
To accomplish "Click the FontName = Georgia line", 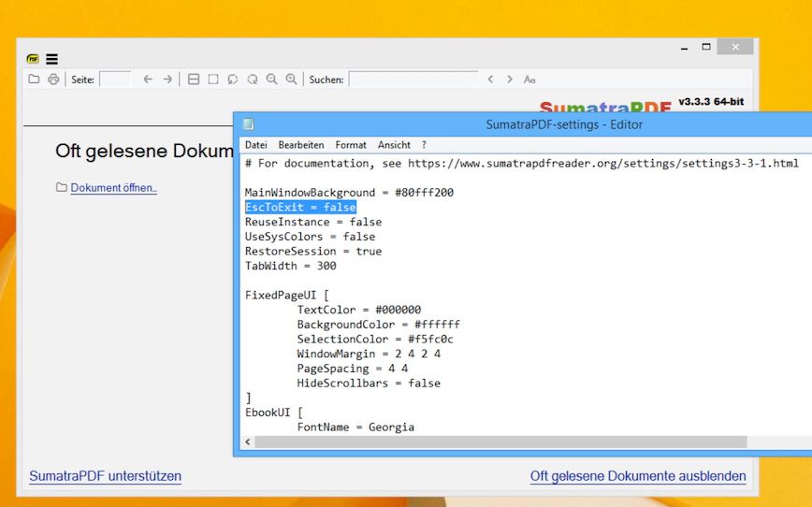I will coord(355,427).
